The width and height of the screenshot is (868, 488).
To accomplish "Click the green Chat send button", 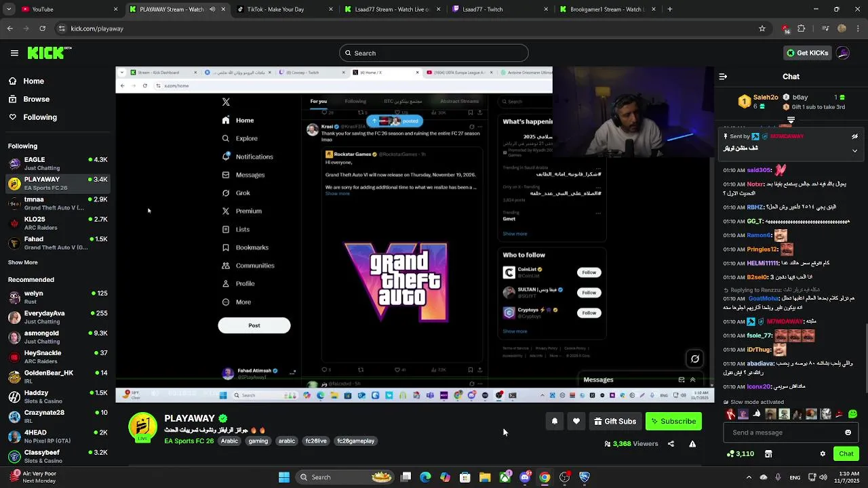I will [x=846, y=453].
